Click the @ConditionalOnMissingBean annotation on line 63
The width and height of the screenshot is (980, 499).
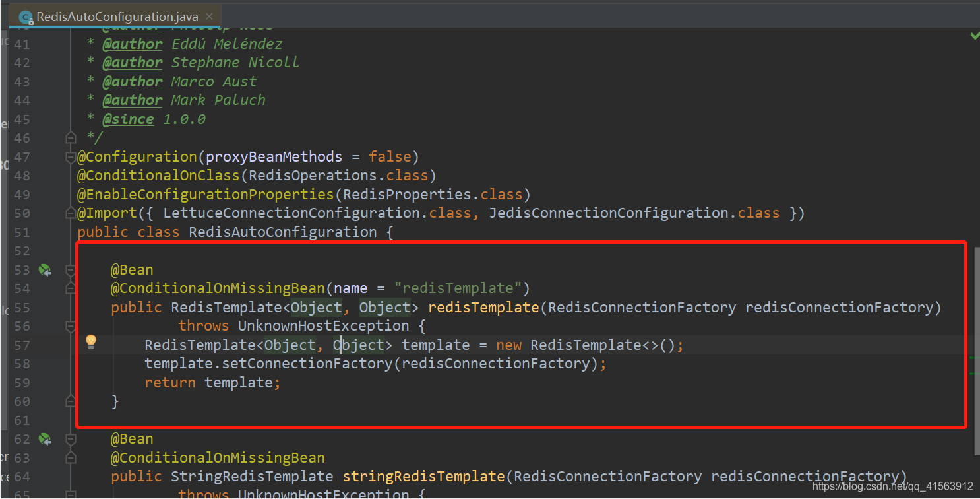coord(218,457)
